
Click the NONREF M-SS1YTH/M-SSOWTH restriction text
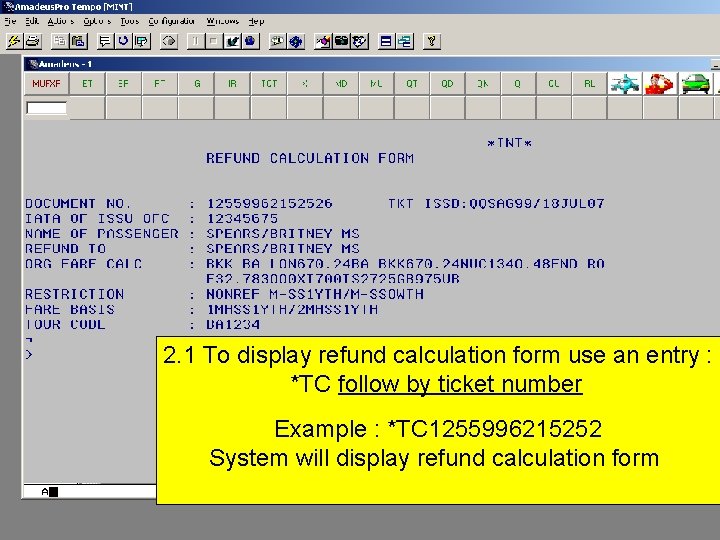[315, 294]
